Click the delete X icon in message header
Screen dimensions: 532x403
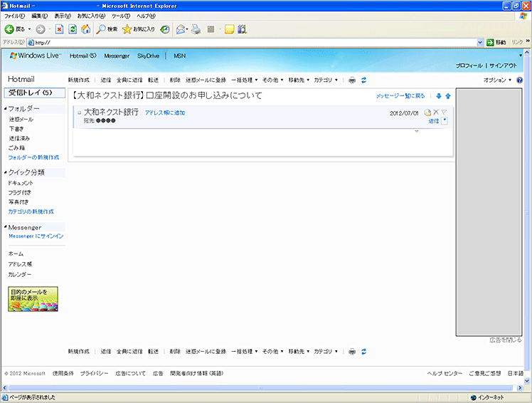coord(436,112)
